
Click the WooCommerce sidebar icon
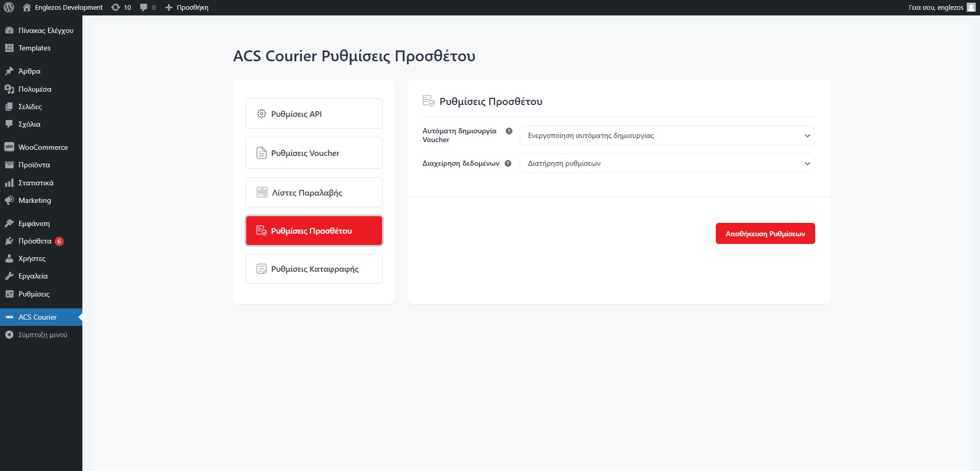click(x=9, y=147)
